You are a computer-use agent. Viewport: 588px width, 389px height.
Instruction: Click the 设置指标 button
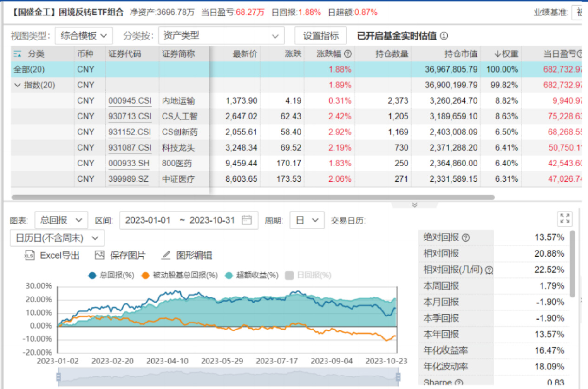click(320, 36)
